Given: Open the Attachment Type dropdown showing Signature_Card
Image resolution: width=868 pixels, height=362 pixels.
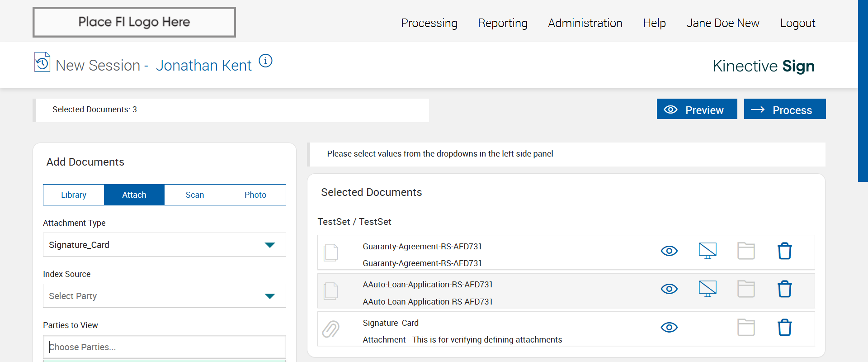Looking at the screenshot, I should [x=165, y=245].
